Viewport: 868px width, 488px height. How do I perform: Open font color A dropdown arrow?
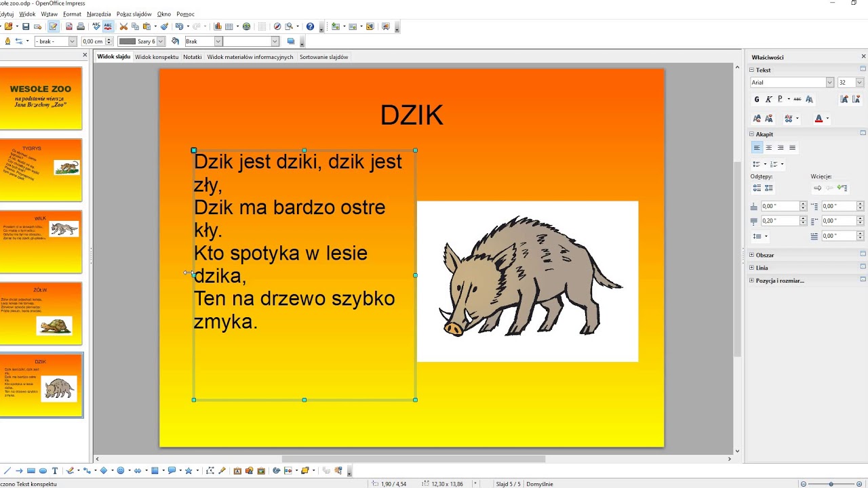(x=827, y=119)
